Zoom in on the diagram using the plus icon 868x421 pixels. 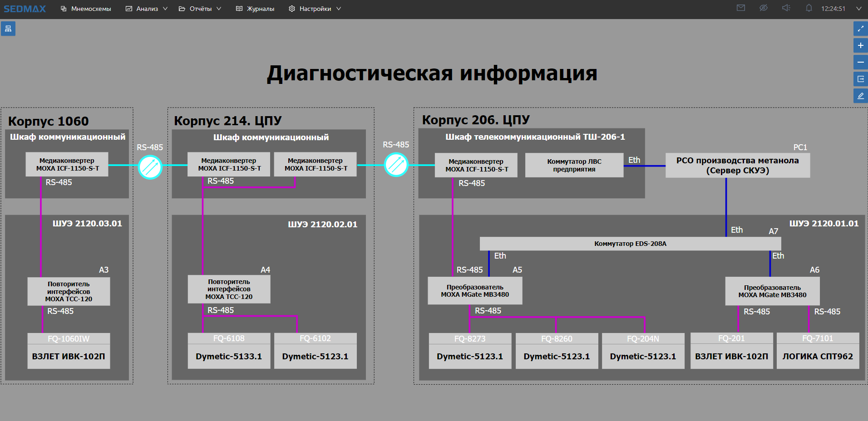860,45
